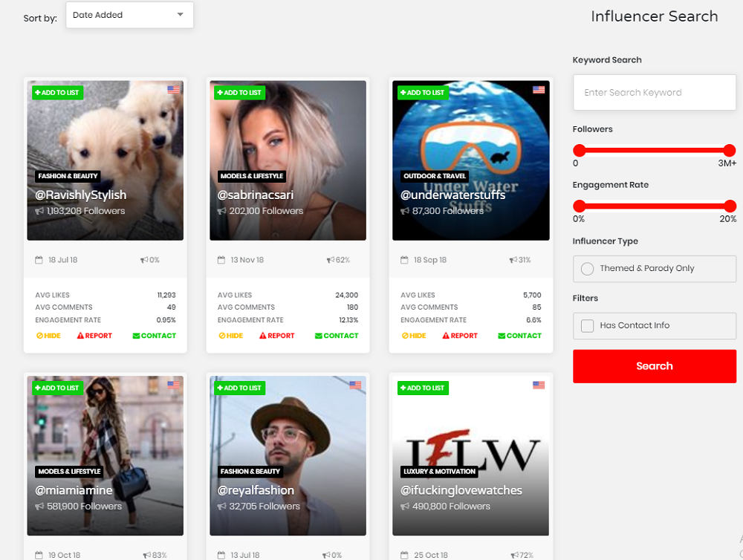743x560 pixels.
Task: Click calendar icon beside 18 Jul 18
Action: tap(39, 261)
